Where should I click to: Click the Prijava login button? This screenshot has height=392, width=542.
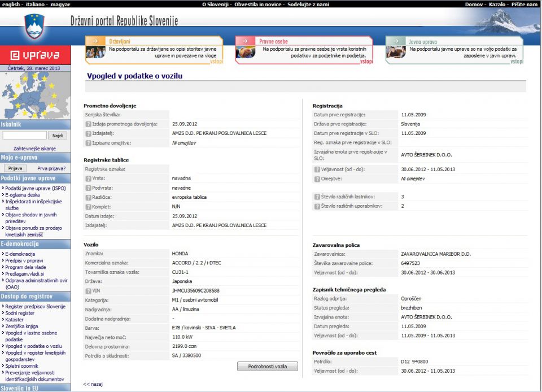pyautogui.click(x=15, y=168)
